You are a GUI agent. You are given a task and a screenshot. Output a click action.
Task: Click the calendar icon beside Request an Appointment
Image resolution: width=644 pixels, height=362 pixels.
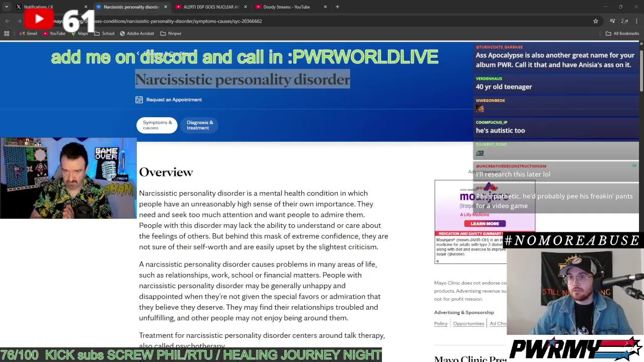click(139, 100)
